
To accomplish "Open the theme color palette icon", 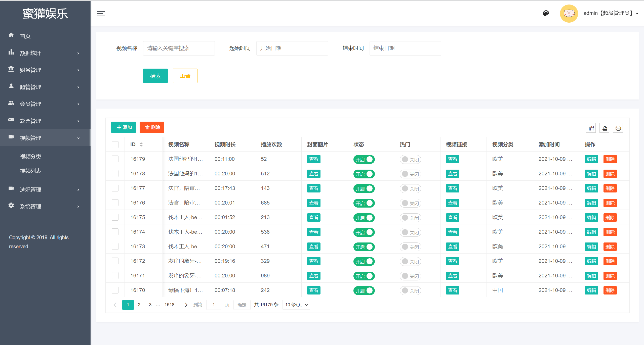I will tap(546, 13).
